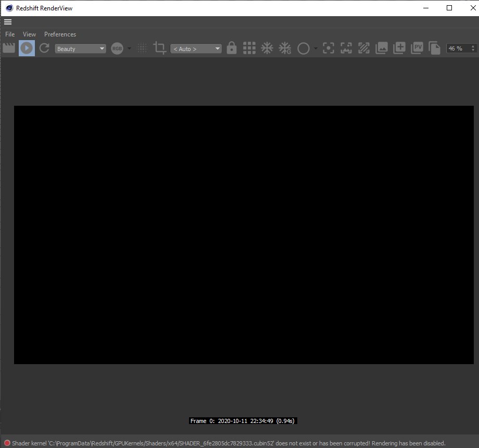479x448 pixels.
Task: Maximize the Redshift RenderView window
Action: tap(449, 8)
